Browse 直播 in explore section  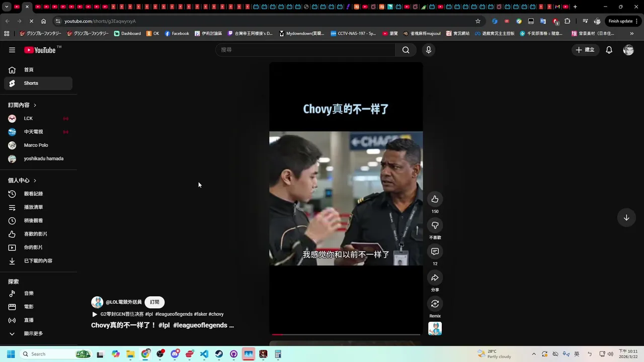point(38,320)
